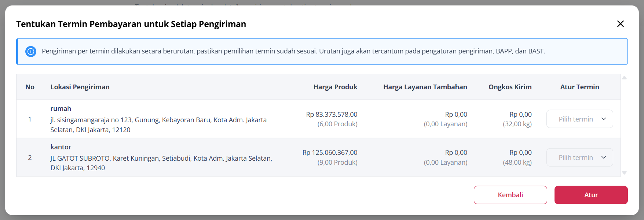Click the Rp 125.060.367,00 product price
This screenshot has width=644, height=220.
click(330, 153)
